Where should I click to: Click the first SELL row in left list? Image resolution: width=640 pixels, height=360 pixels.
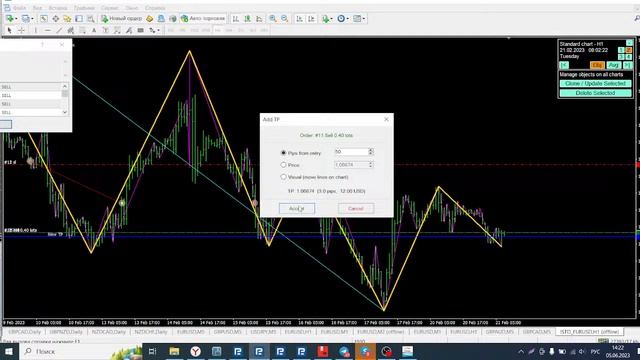[31, 87]
